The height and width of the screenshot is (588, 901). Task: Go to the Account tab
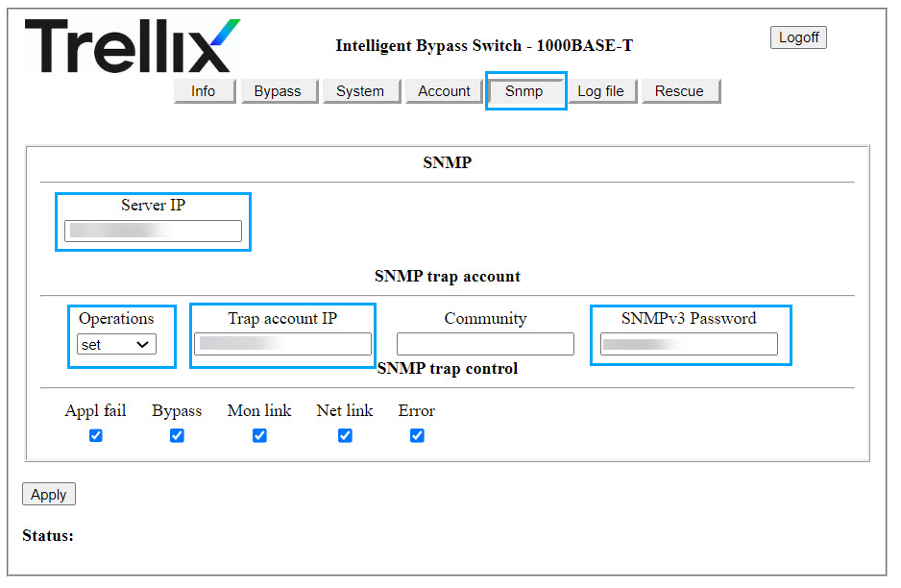tap(444, 91)
